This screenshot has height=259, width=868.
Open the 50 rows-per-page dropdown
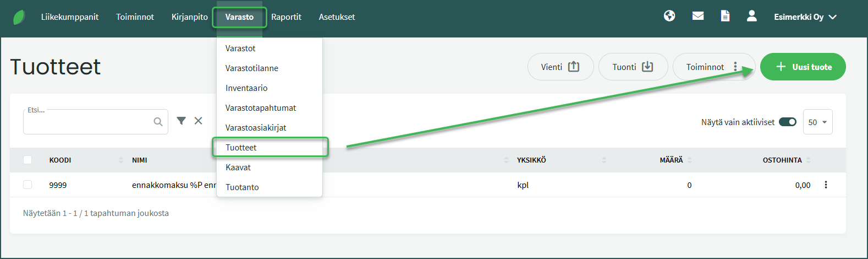tap(818, 122)
